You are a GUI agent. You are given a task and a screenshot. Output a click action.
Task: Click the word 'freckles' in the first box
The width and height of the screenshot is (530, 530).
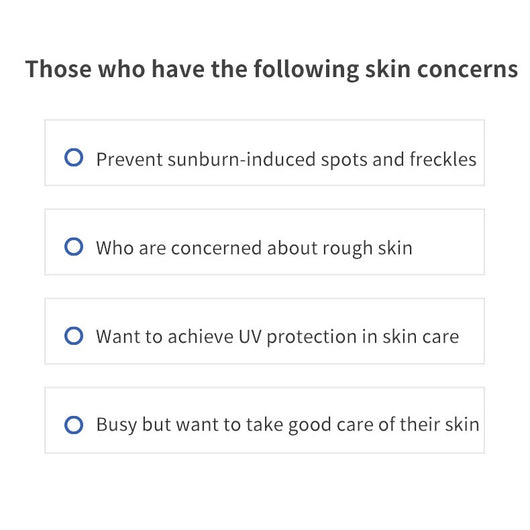coord(443,159)
